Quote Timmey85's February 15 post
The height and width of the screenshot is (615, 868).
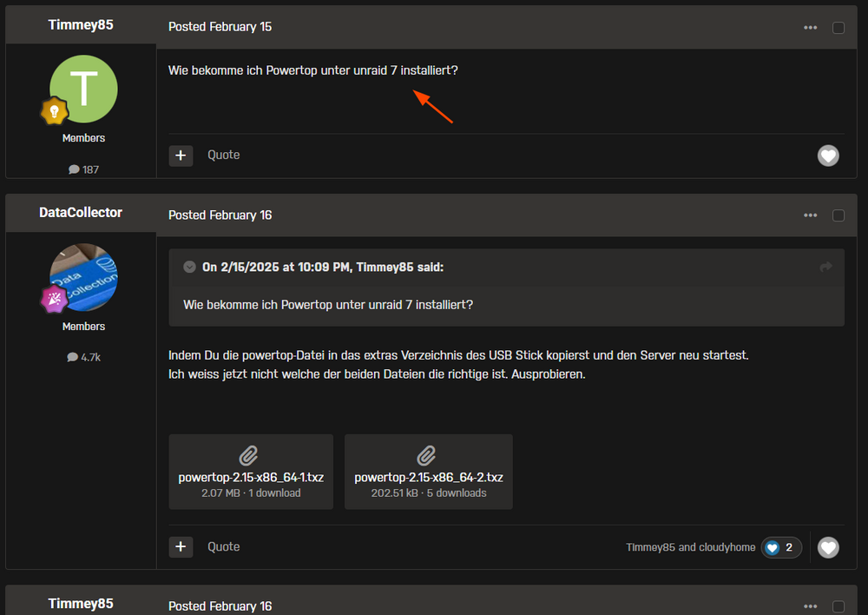tap(224, 155)
